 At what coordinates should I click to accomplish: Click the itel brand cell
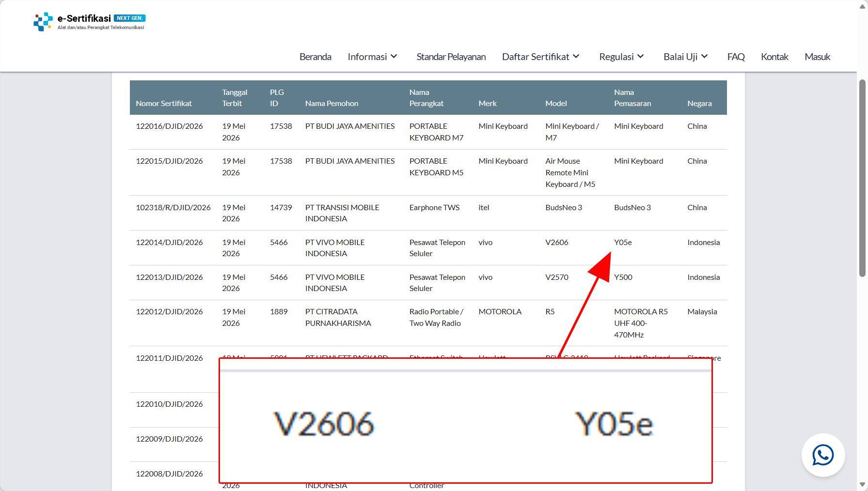tap(484, 207)
